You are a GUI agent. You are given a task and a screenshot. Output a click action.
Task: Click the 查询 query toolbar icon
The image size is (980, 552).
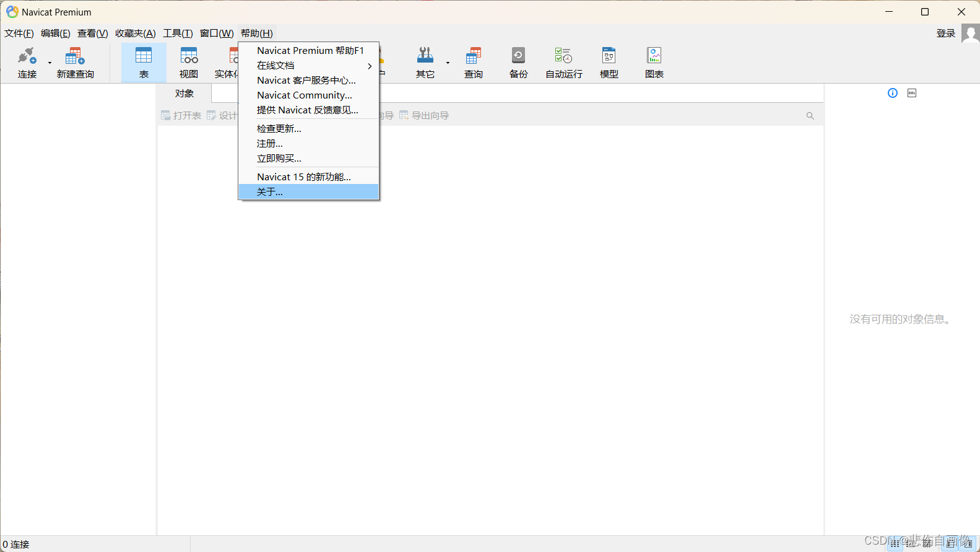[474, 63]
